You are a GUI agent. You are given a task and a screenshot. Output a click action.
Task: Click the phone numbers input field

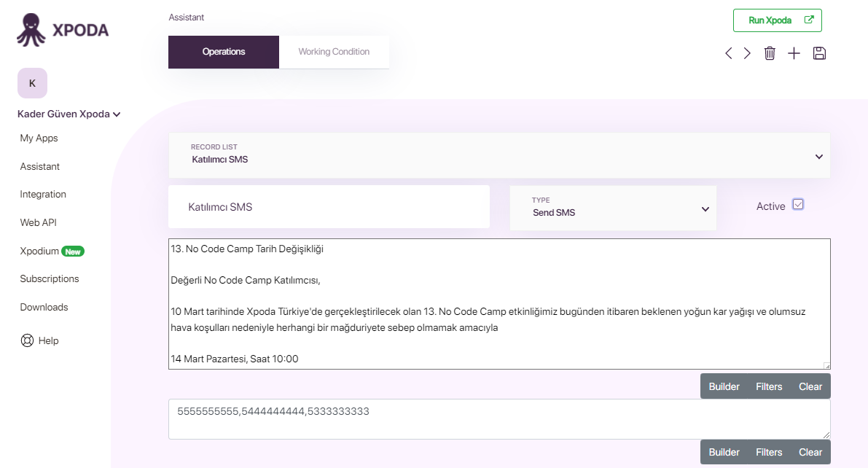(499, 419)
